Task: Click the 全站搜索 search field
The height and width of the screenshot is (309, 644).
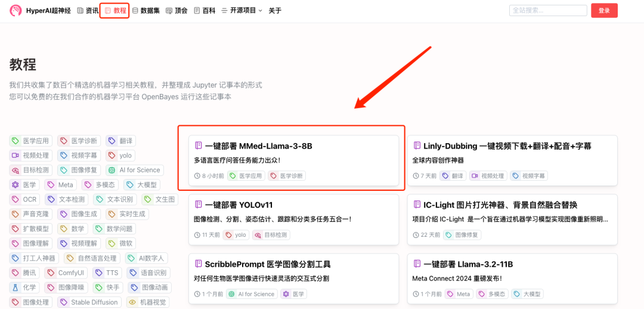Action: [x=547, y=11]
